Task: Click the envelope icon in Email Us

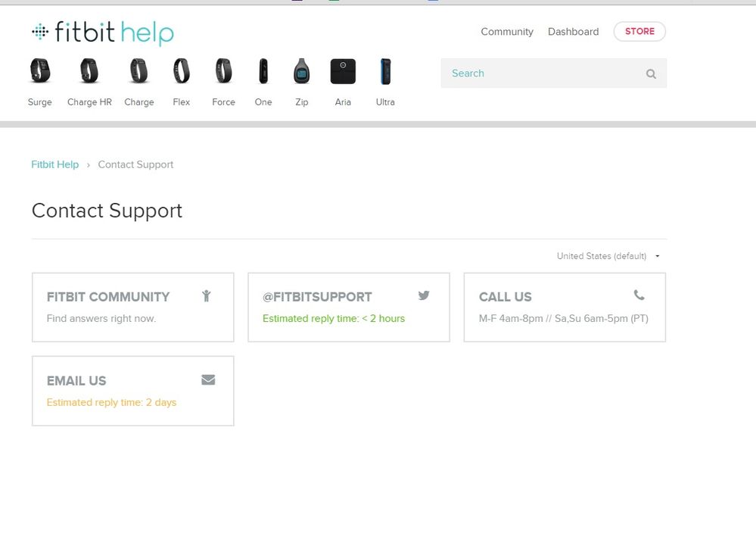Action: coord(208,379)
